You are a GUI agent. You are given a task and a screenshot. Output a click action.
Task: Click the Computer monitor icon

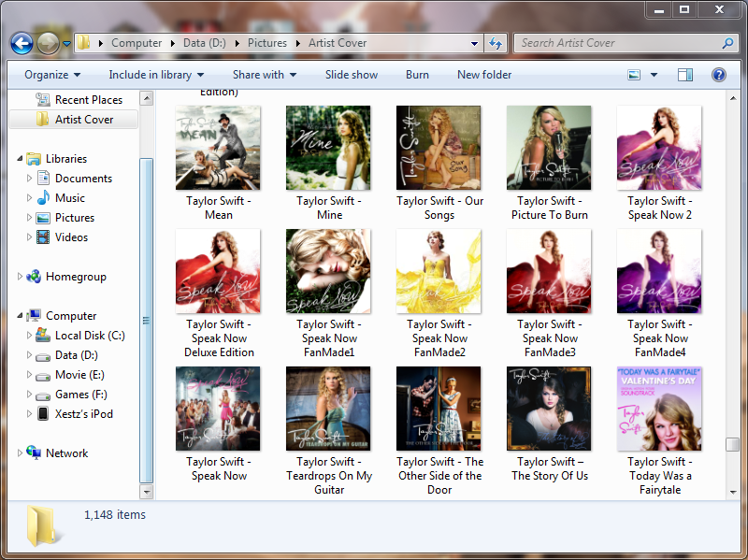pyautogui.click(x=34, y=315)
